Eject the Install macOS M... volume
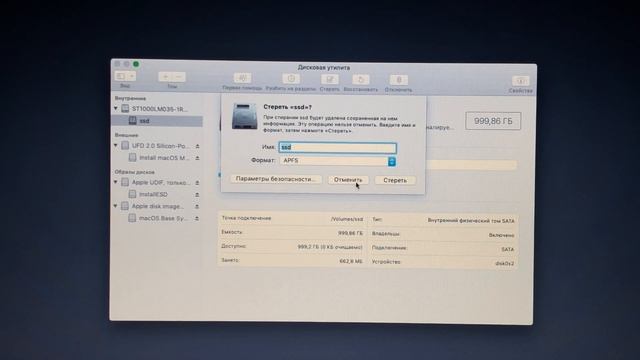This screenshot has width=640, height=360. coord(198,158)
